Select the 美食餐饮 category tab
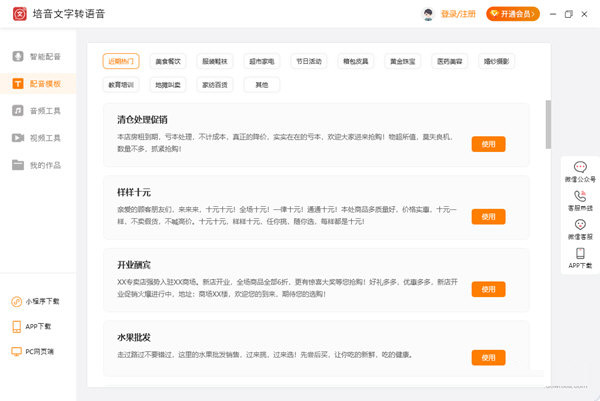 pos(167,62)
